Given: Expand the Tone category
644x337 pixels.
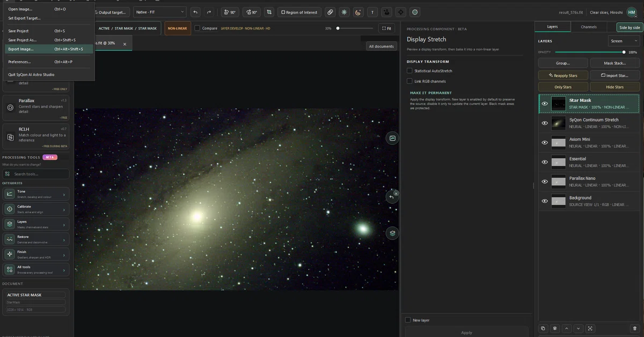Looking at the screenshot, I should (36, 194).
